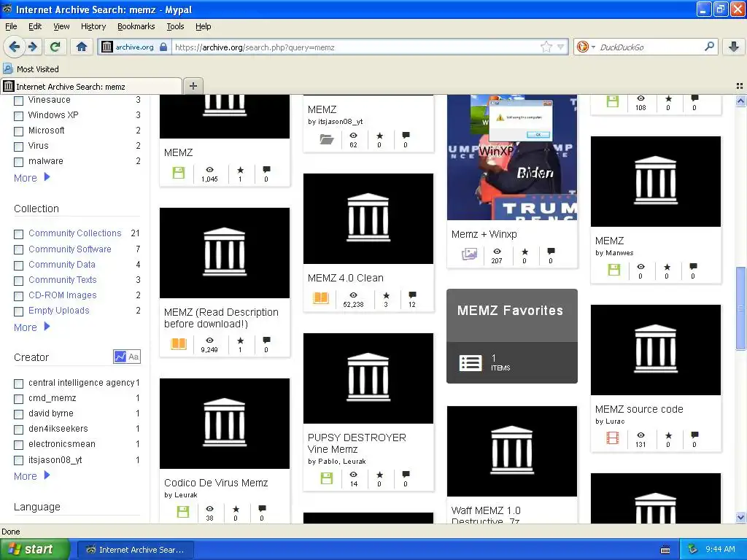Tick the Community Software checkbox

click(x=18, y=249)
